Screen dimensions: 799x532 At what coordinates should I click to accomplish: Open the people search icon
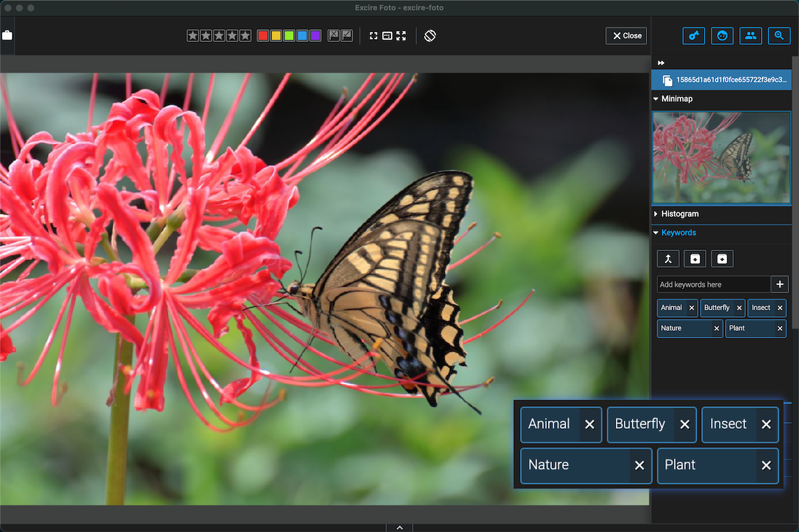[750, 36]
